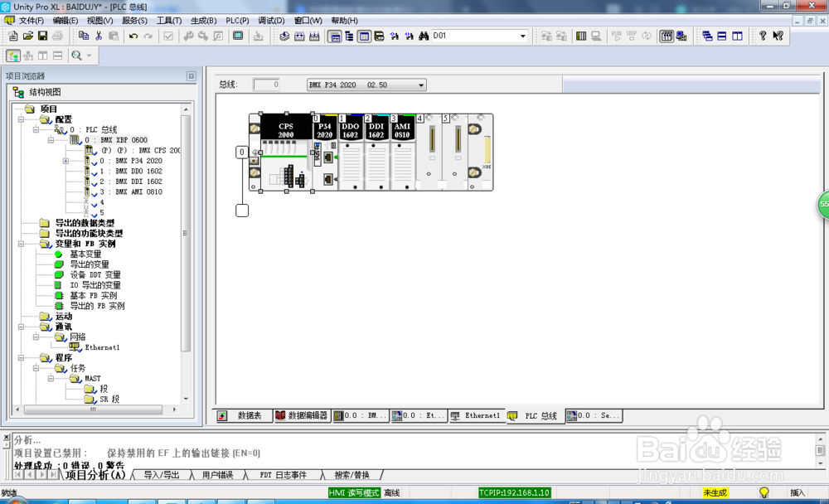Click the horizontal split view icon
Viewport: 829px width, 504px height.
pyautogui.click(x=58, y=56)
